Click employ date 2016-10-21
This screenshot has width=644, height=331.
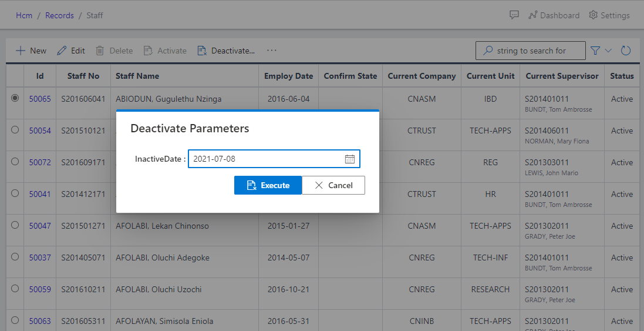288,289
